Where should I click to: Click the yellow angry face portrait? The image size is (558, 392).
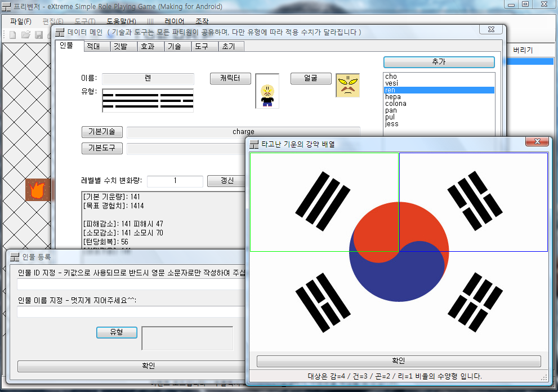(x=347, y=86)
